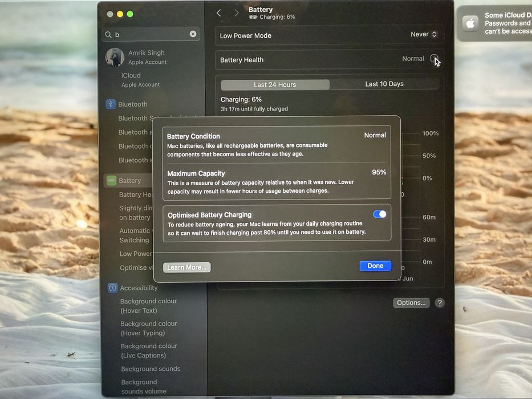Select Slightly dim on battery result

click(x=136, y=213)
